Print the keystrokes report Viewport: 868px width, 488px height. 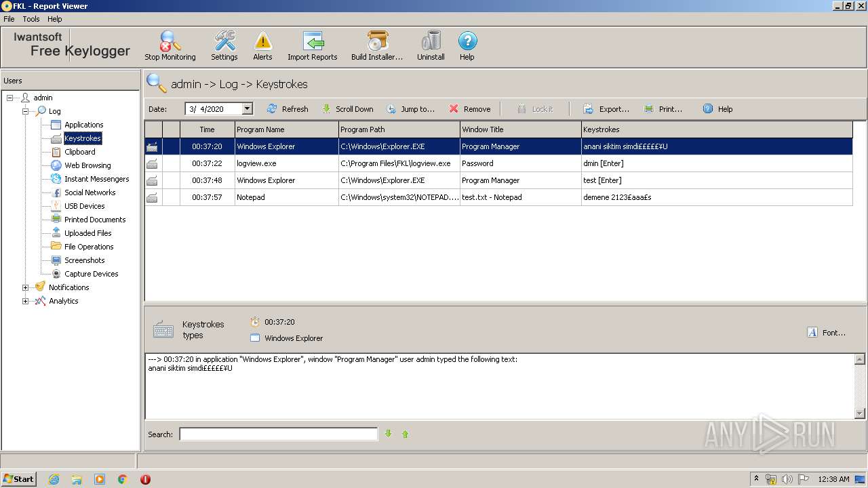pos(663,108)
